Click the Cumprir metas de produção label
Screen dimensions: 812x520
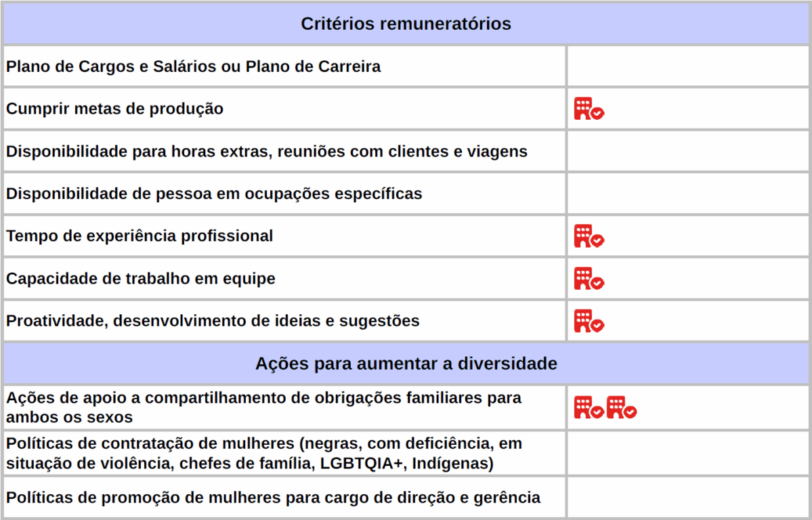(x=114, y=109)
